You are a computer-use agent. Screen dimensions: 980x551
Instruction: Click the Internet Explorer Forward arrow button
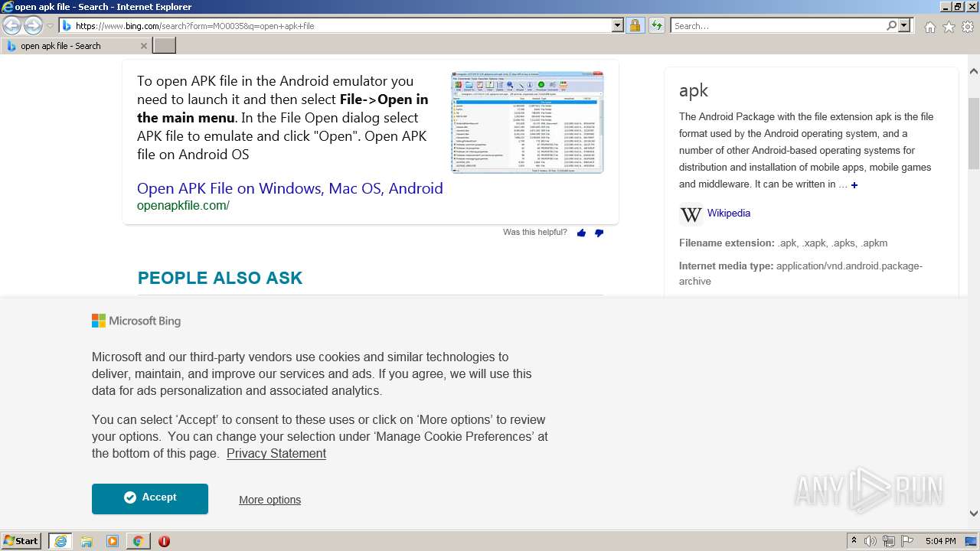click(x=33, y=25)
